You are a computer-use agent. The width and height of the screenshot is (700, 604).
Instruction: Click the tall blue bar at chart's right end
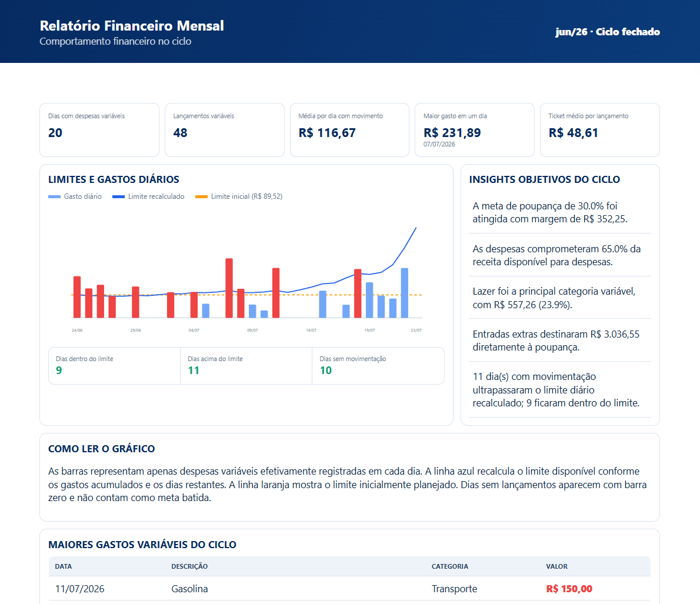pyautogui.click(x=405, y=293)
